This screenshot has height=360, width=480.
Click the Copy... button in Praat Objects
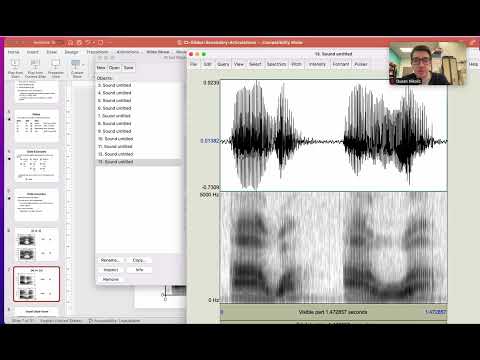coord(139,260)
